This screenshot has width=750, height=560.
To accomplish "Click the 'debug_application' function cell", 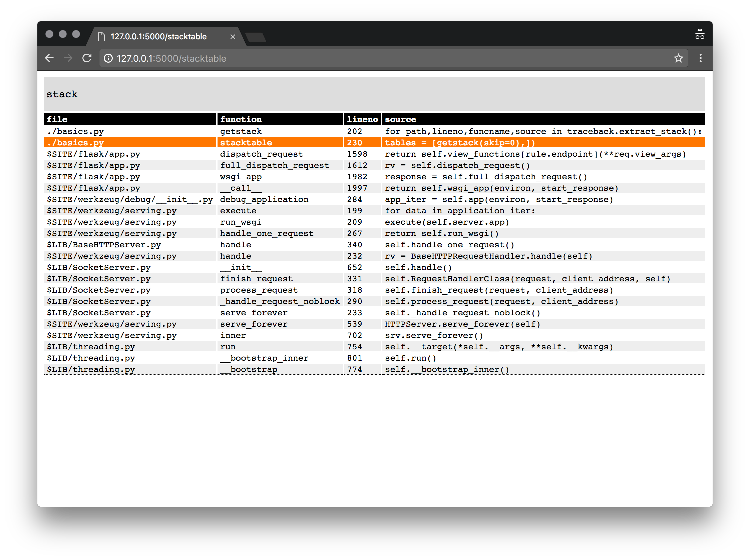I will (x=280, y=200).
